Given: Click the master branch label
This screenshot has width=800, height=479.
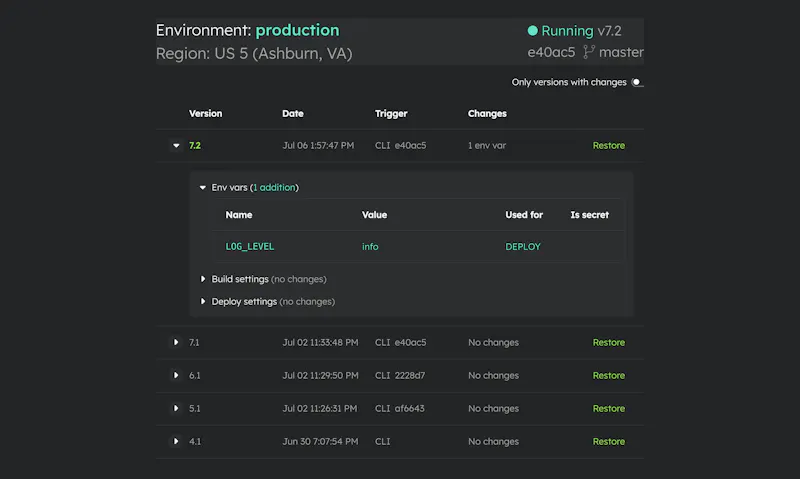Looking at the screenshot, I should (621, 52).
